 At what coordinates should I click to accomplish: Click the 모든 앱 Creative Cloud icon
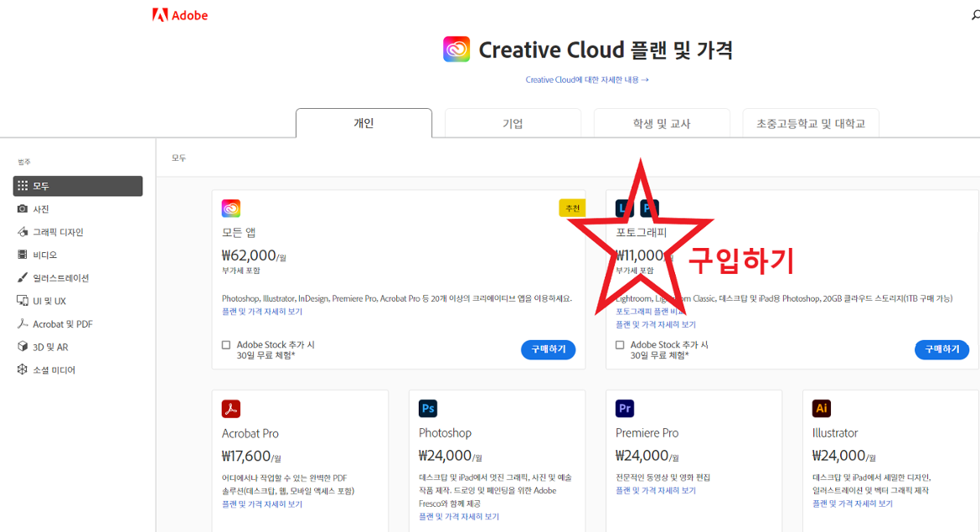(231, 209)
